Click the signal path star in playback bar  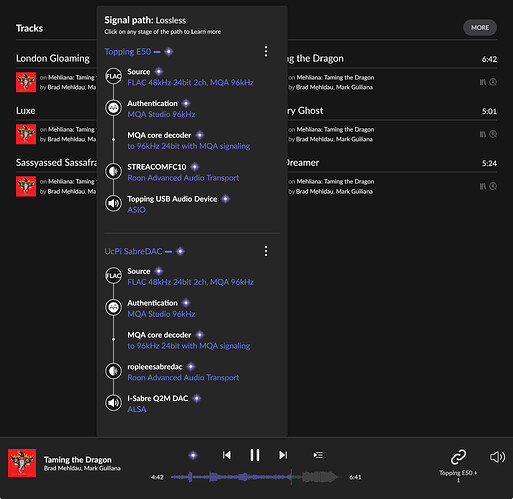193,455
